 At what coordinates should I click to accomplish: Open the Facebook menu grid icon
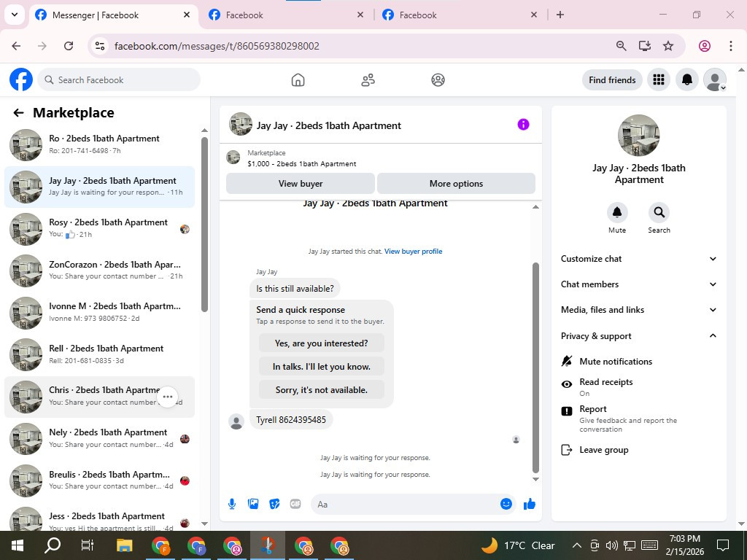point(659,79)
